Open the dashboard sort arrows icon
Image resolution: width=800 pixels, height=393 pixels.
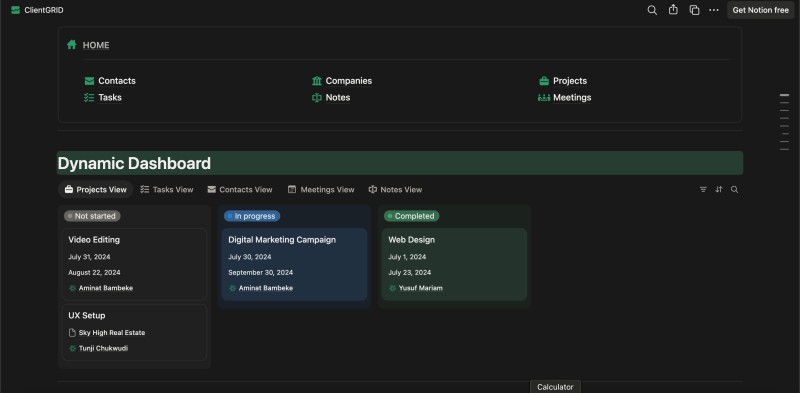[719, 189]
